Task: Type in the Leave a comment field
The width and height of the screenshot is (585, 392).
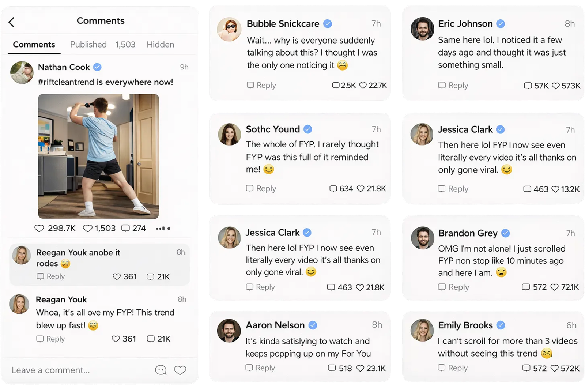Action: click(73, 370)
